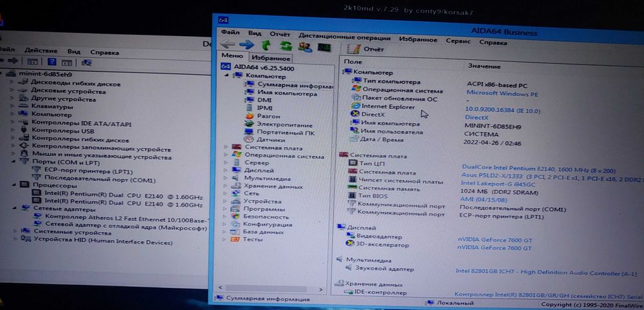Open the Файл menu in AIDA64
Viewport: 644px width, 310px height.
(230, 32)
